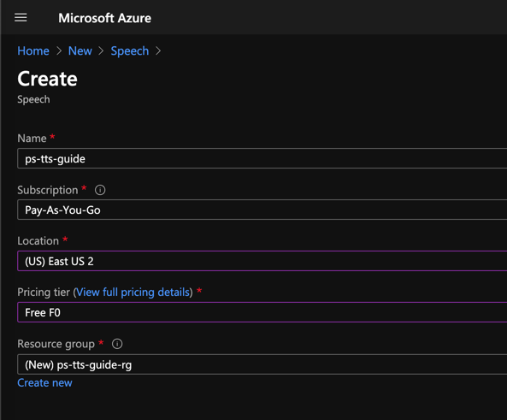Viewport: 507px width, 420px height.
Task: Click the Subscription field label
Action: (x=48, y=190)
